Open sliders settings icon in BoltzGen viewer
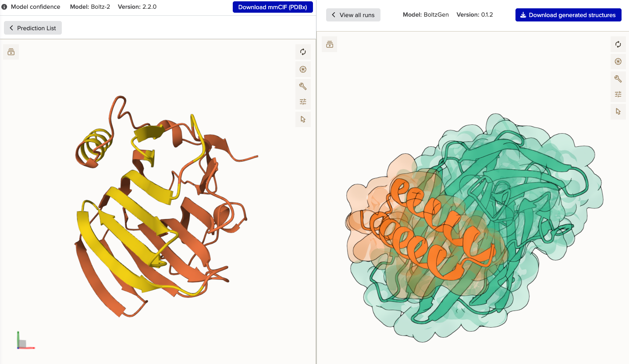Screen dimensions: 629x364 tap(618, 94)
